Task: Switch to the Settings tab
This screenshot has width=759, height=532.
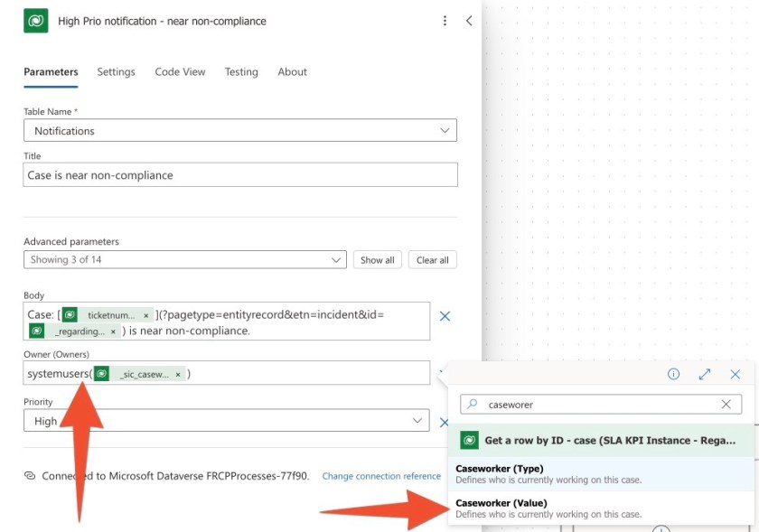Action: pos(117,71)
